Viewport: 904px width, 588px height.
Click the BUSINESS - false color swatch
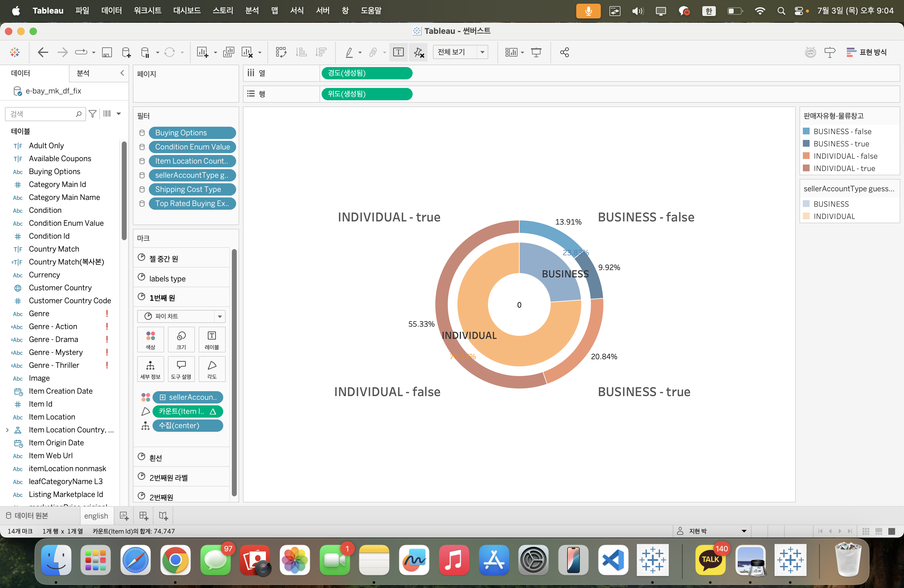point(807,131)
